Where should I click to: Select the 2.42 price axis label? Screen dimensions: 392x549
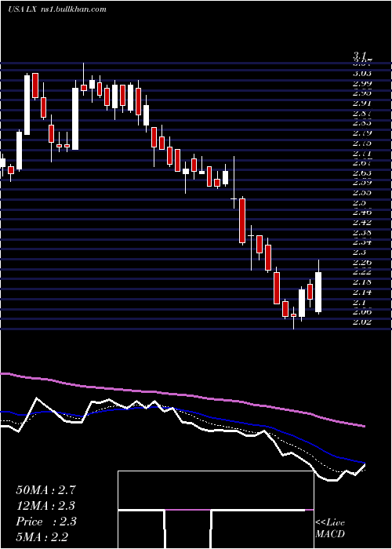(x=362, y=222)
